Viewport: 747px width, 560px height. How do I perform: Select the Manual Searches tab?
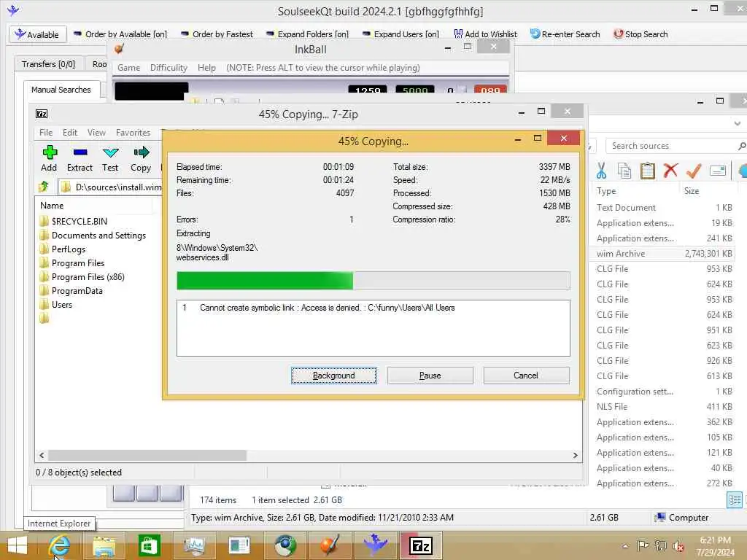point(61,90)
